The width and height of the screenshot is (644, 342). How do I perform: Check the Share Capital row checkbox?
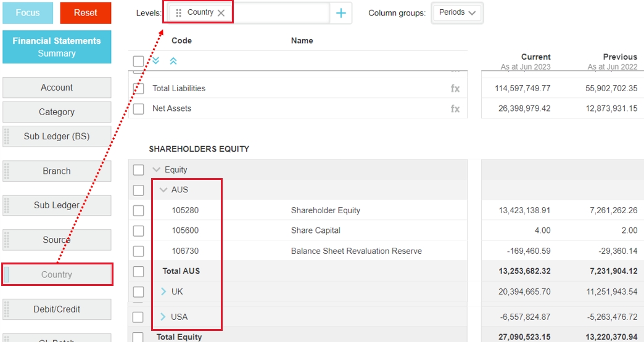pyautogui.click(x=139, y=231)
